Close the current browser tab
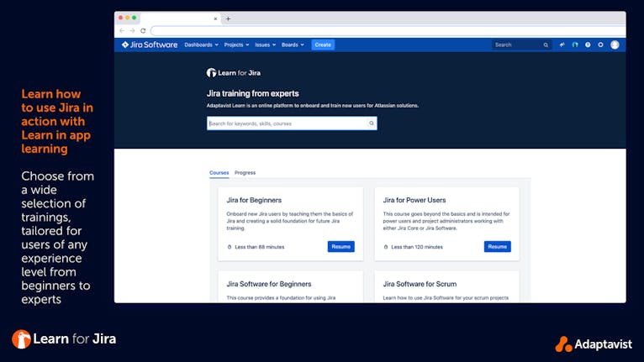644x362 pixels. (x=215, y=18)
